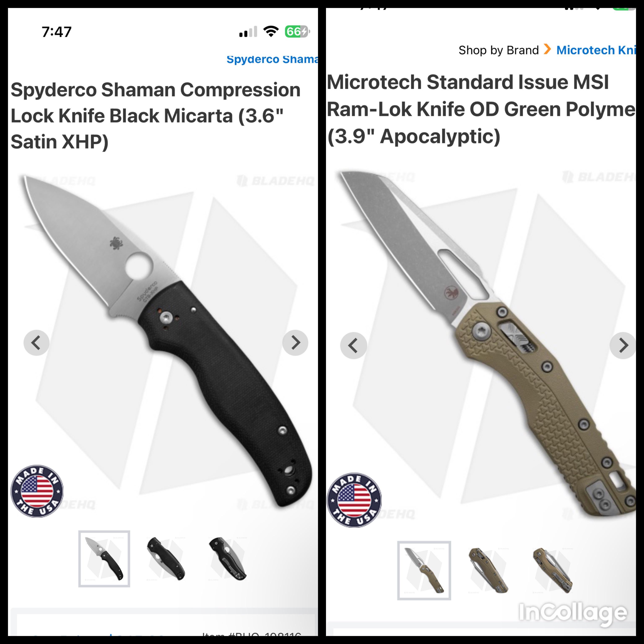Select third Microtech clip-side thumbnail
The height and width of the screenshot is (644, 644).
[553, 570]
